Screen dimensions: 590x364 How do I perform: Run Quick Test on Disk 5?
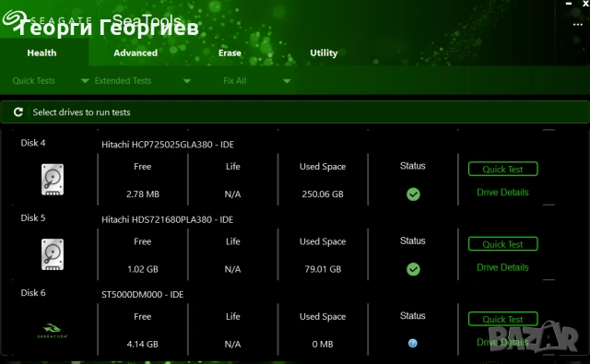pos(502,244)
